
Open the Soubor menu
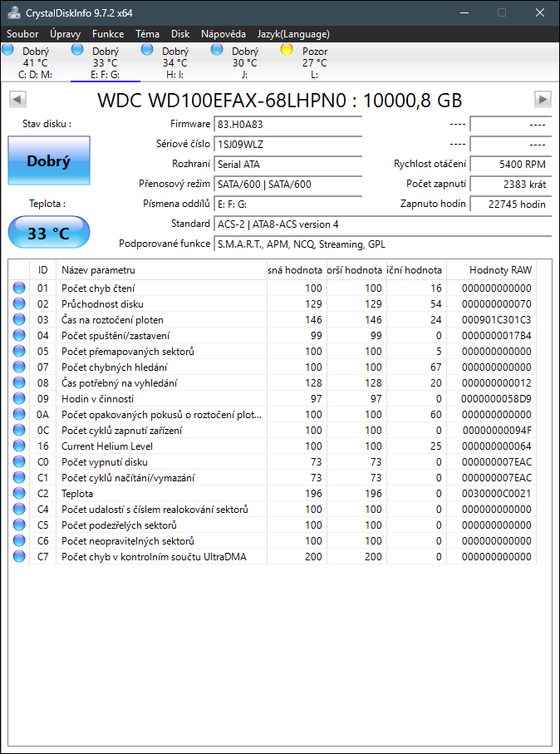22,34
